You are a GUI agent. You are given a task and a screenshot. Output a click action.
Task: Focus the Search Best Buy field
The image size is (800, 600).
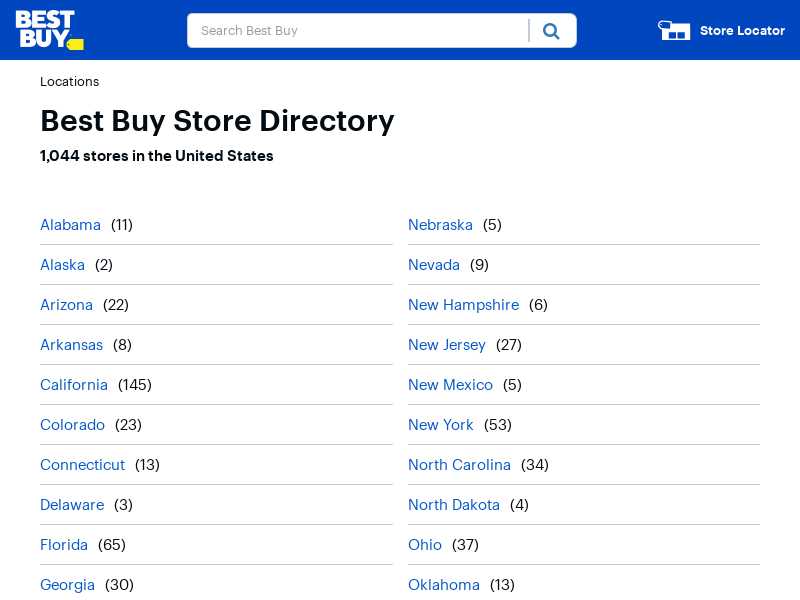(x=358, y=31)
